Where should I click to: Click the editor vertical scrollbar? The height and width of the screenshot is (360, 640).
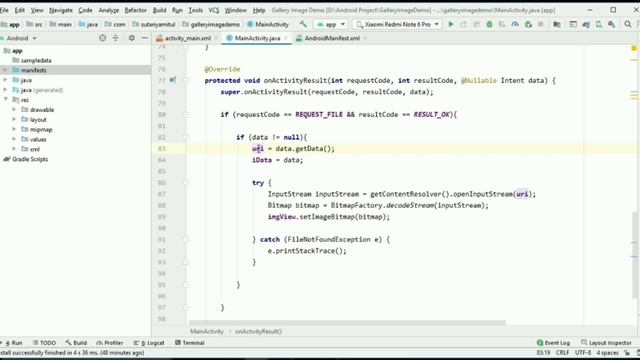pos(635,255)
